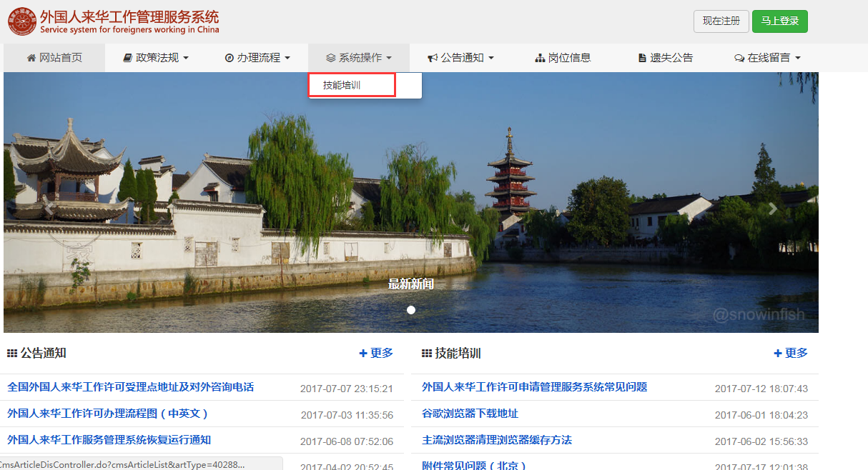Click the green 马上登录 login button

779,21
